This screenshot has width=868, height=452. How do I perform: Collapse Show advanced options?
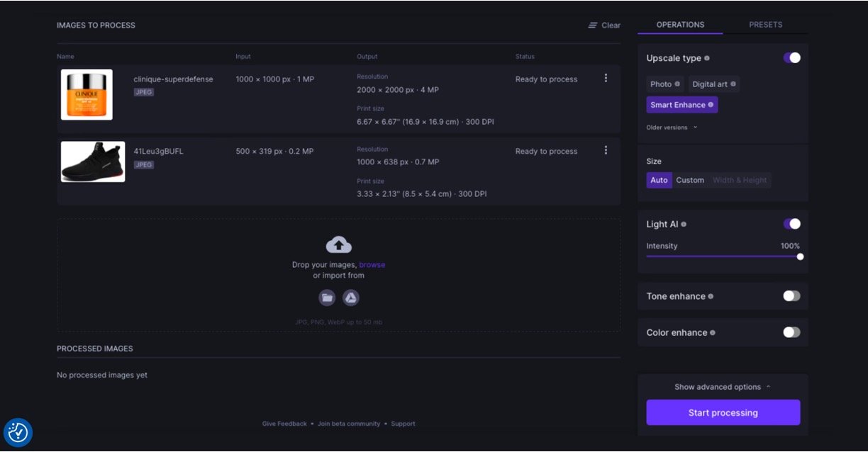(722, 387)
